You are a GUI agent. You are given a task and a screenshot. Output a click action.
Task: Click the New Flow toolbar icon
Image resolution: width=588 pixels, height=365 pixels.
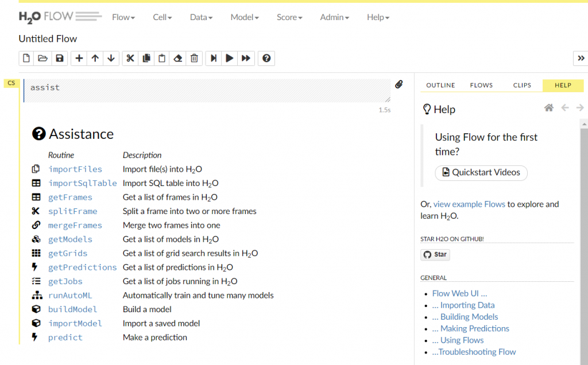click(26, 58)
